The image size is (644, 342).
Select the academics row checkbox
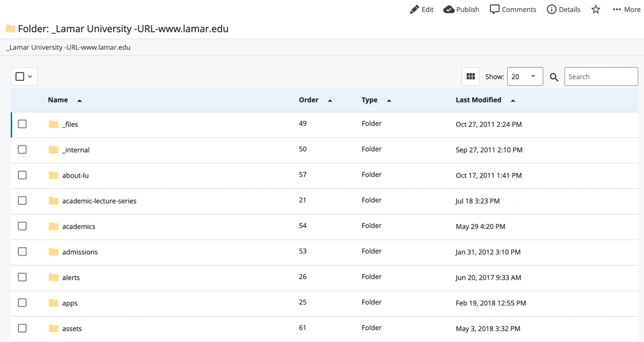click(22, 226)
